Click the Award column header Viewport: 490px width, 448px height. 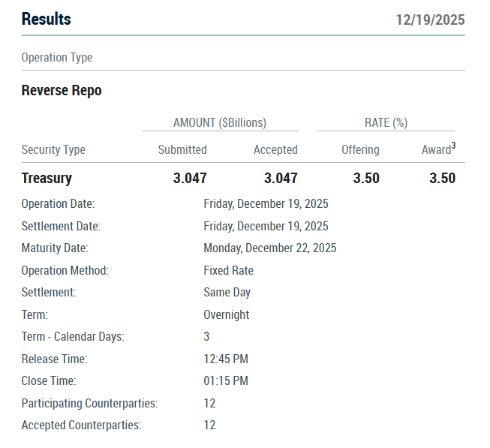pos(436,149)
